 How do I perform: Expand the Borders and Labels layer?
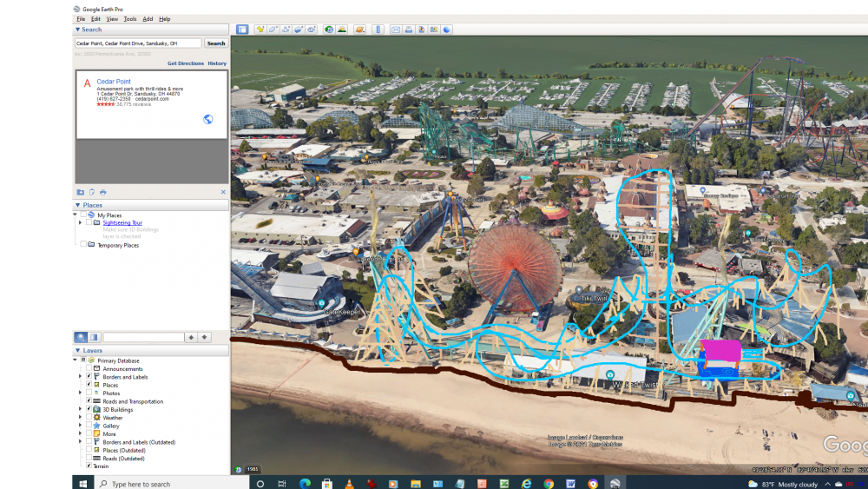[x=80, y=377]
